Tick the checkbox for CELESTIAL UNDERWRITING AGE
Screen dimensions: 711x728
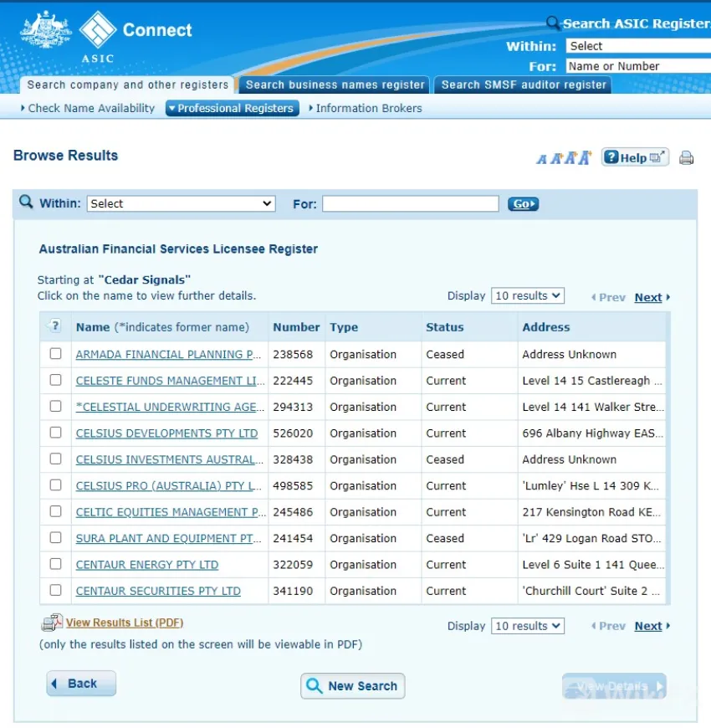(x=56, y=406)
